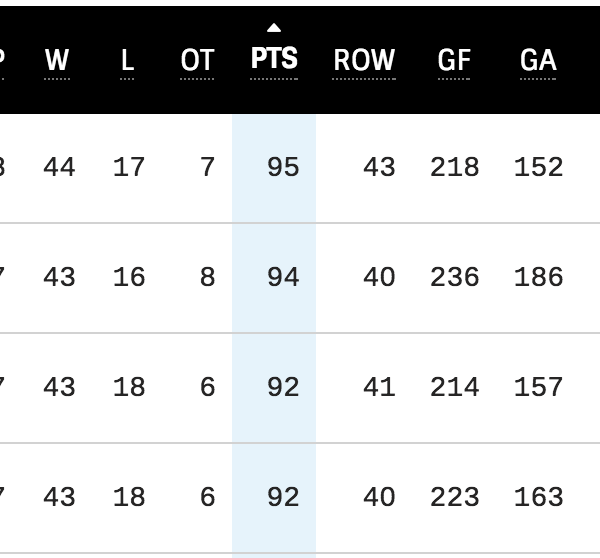Select the 223 goals-for cell
The image size is (600, 558).
point(455,497)
